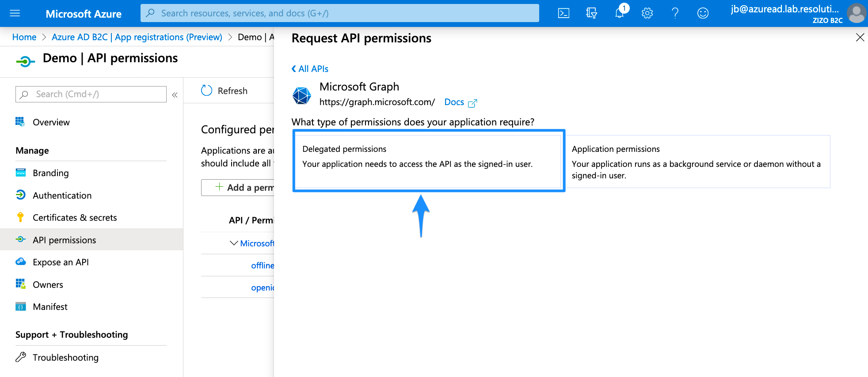868x377 pixels.
Task: Open the Help question mark
Action: click(675, 13)
